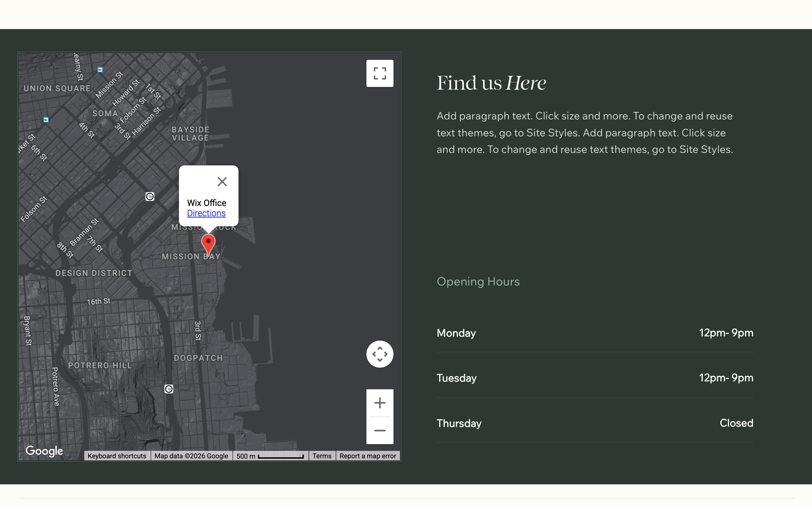Open map camera controls button
The width and height of the screenshot is (812, 506).
click(x=380, y=354)
